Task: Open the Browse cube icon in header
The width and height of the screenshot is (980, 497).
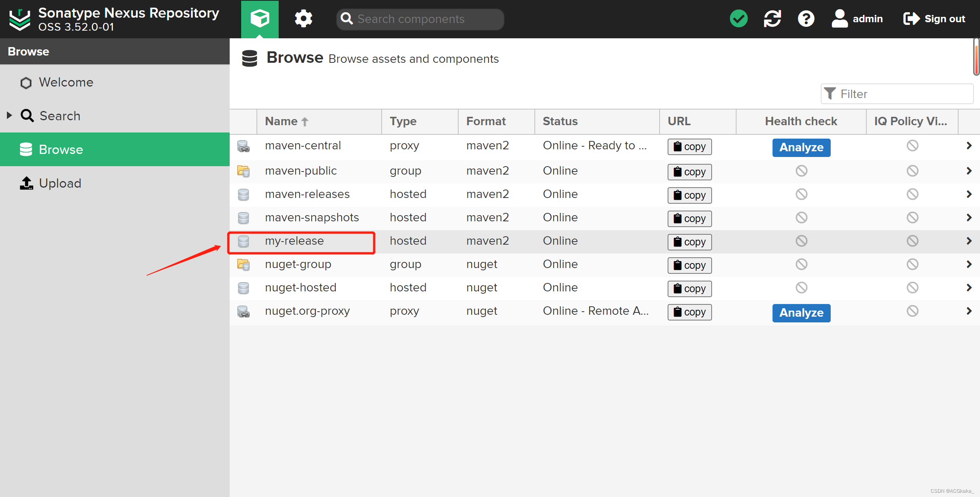Action: (260, 19)
